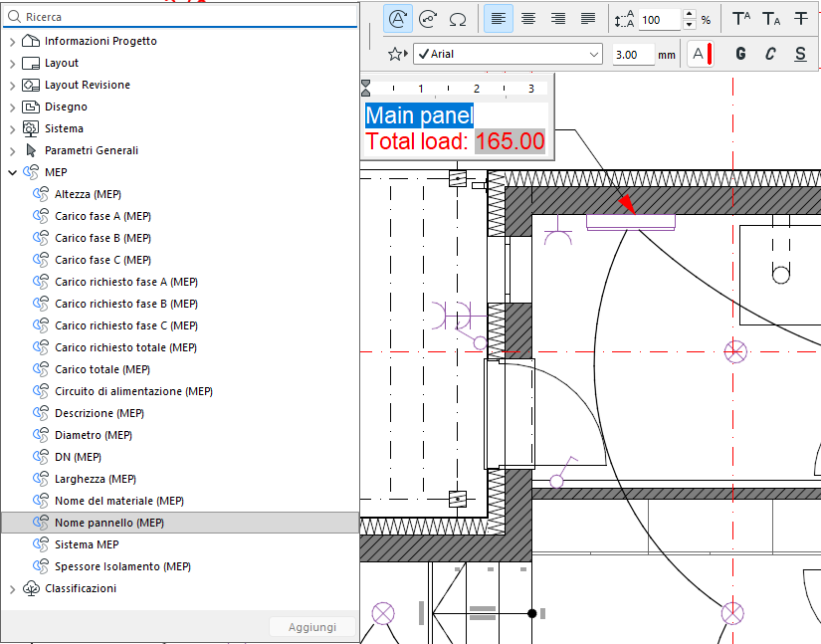Image resolution: width=821 pixels, height=644 pixels.
Task: Expand the Parametri Generali group
Action: tap(13, 151)
